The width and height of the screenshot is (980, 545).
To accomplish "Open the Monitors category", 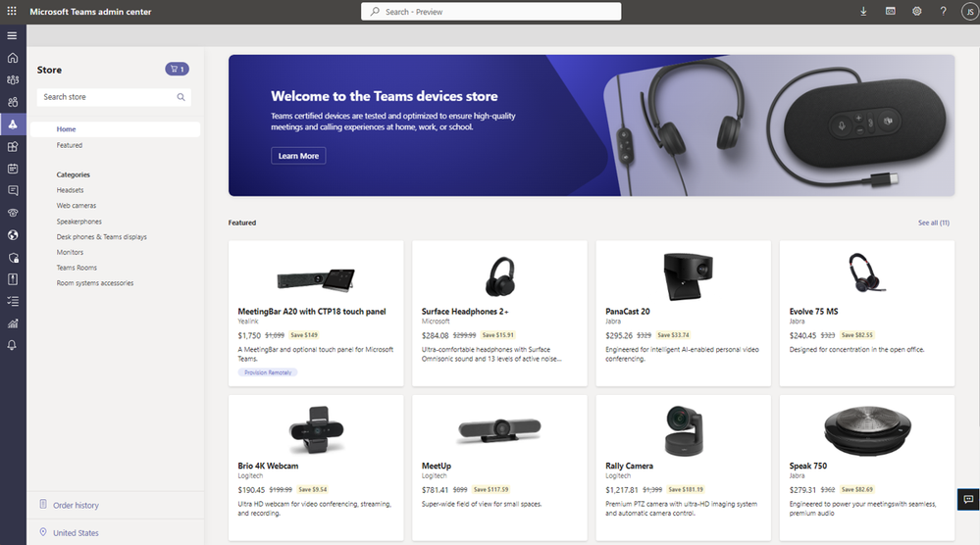I will point(70,252).
